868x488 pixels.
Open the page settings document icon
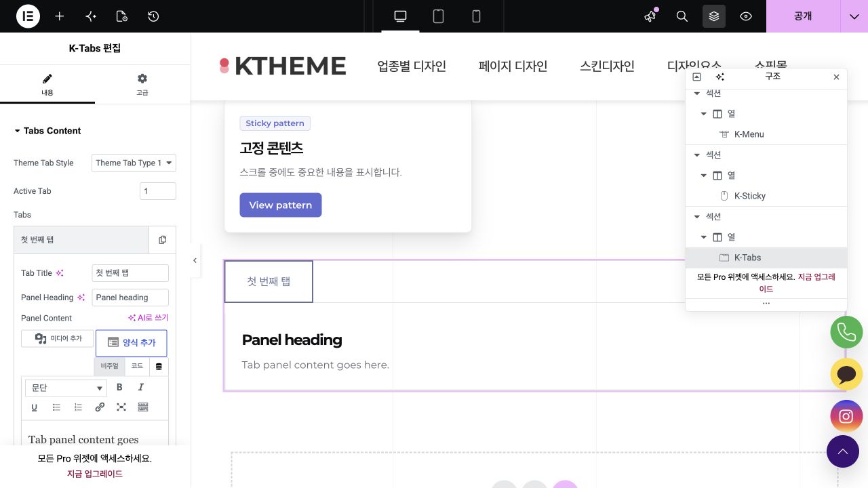[122, 16]
